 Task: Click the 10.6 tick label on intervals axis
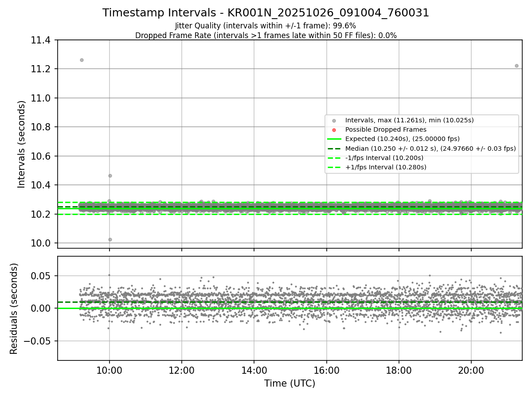point(42,156)
